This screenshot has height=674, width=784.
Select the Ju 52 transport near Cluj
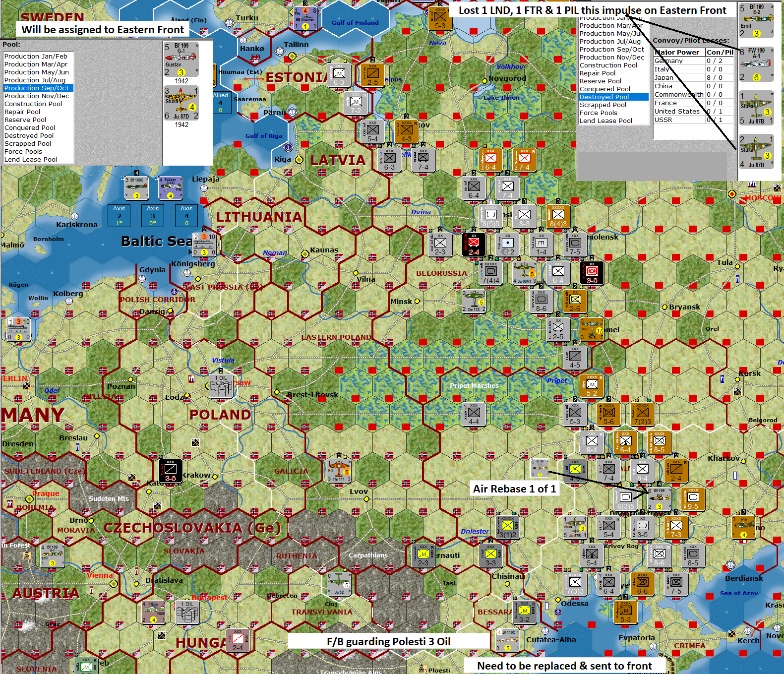point(339,584)
